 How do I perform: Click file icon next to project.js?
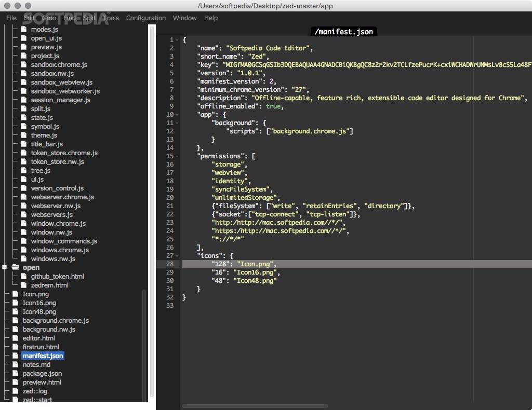point(23,56)
